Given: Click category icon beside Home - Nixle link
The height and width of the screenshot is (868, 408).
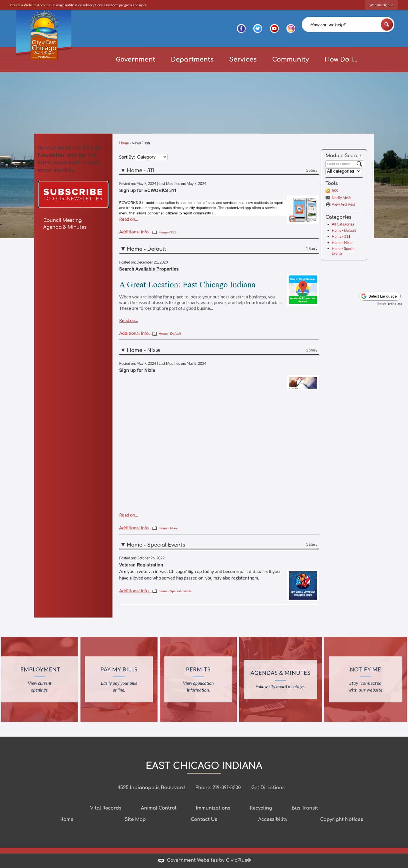Looking at the screenshot, I should point(155,528).
